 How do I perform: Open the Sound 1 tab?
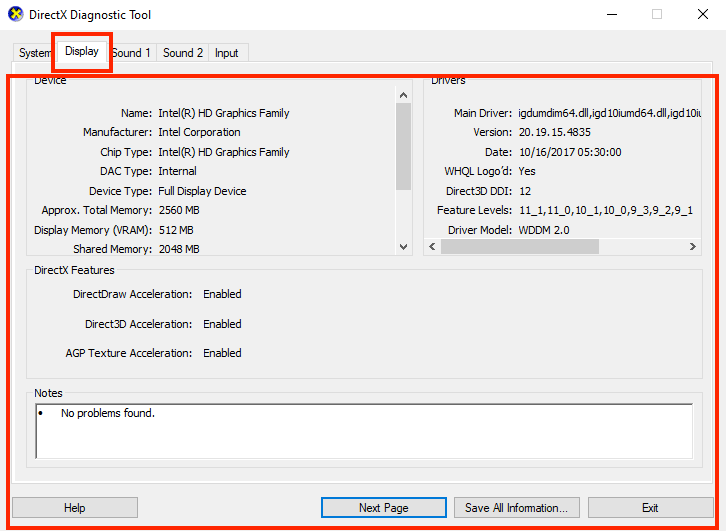(131, 53)
